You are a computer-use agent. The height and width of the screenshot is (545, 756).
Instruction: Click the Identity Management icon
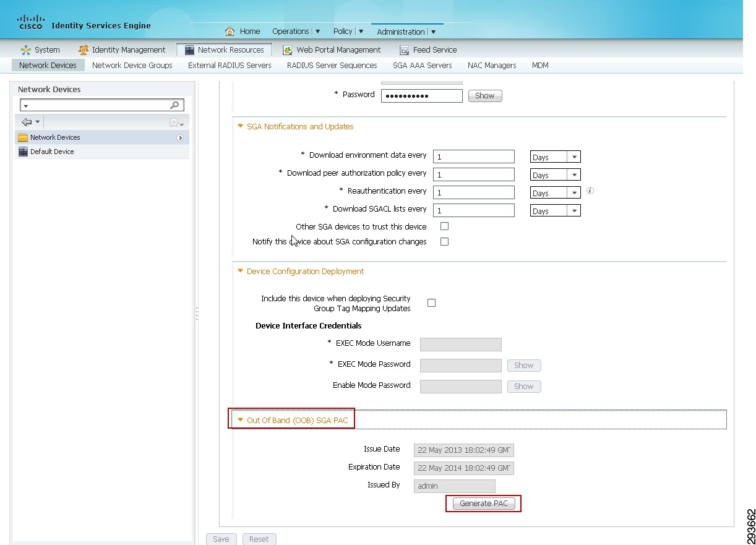(x=84, y=50)
